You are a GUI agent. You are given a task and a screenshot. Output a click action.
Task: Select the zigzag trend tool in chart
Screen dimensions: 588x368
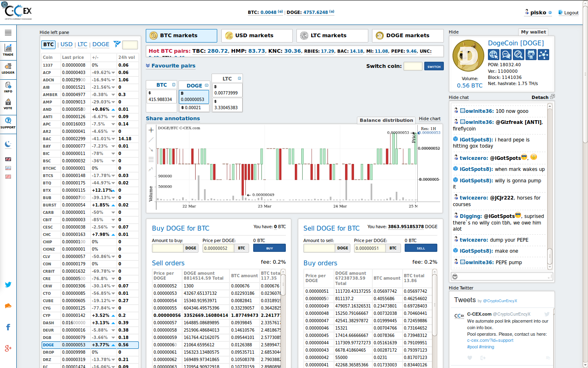coord(151,169)
